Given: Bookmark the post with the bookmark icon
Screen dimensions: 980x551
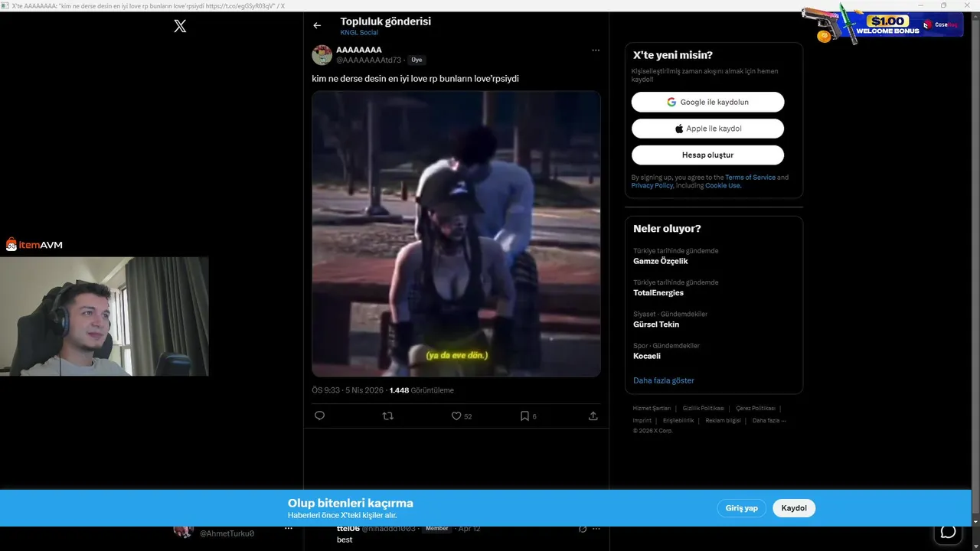Looking at the screenshot, I should click(524, 416).
